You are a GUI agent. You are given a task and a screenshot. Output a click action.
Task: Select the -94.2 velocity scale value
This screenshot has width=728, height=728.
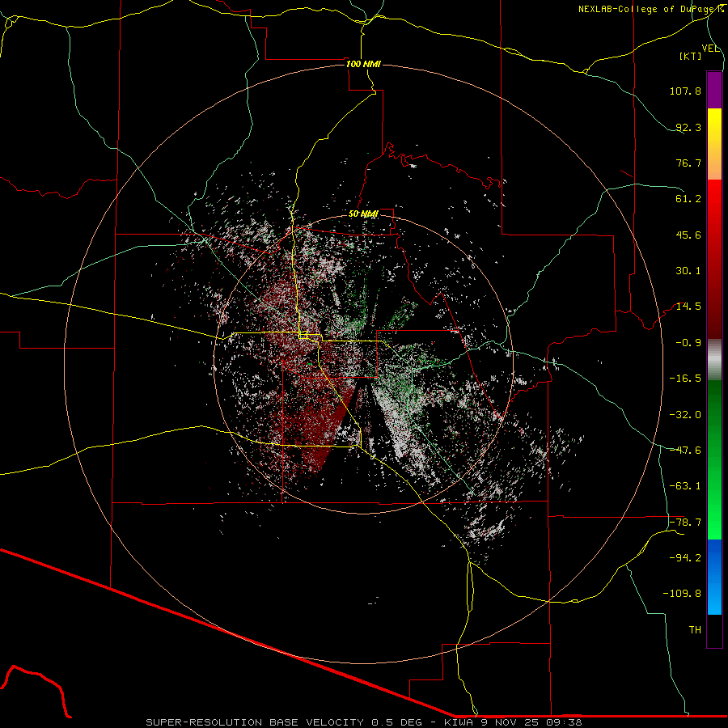[685, 557]
